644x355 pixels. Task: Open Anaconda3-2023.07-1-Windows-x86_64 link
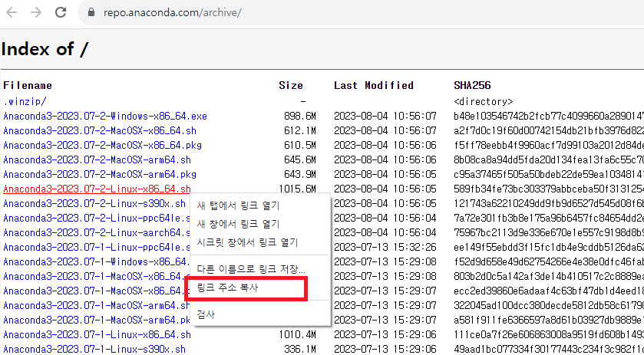click(x=97, y=261)
